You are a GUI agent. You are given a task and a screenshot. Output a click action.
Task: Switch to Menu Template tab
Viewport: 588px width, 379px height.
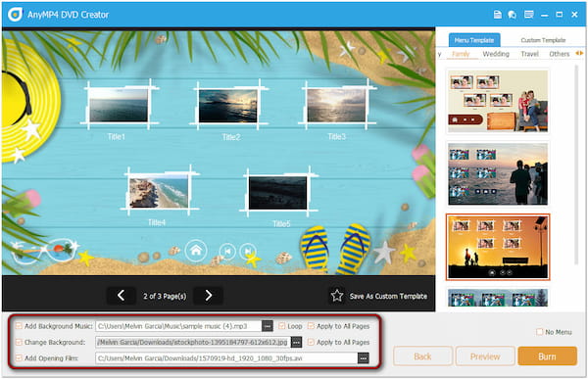[x=474, y=40]
